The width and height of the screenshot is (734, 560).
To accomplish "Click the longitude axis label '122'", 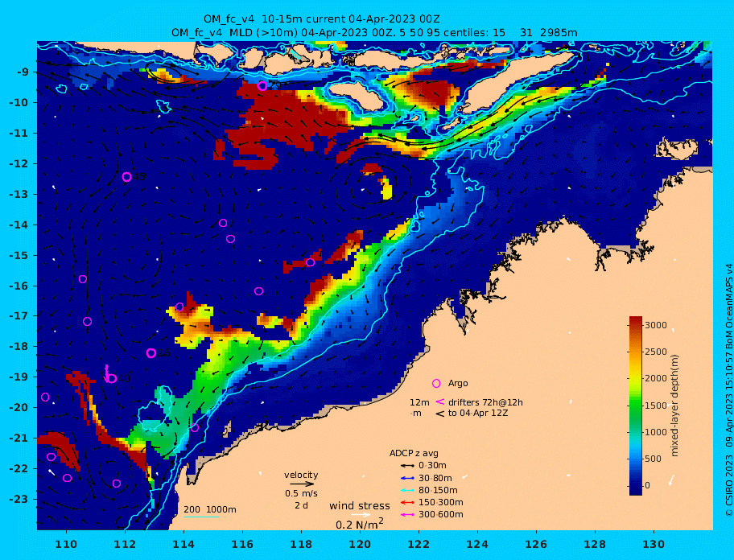I will 419,544.
